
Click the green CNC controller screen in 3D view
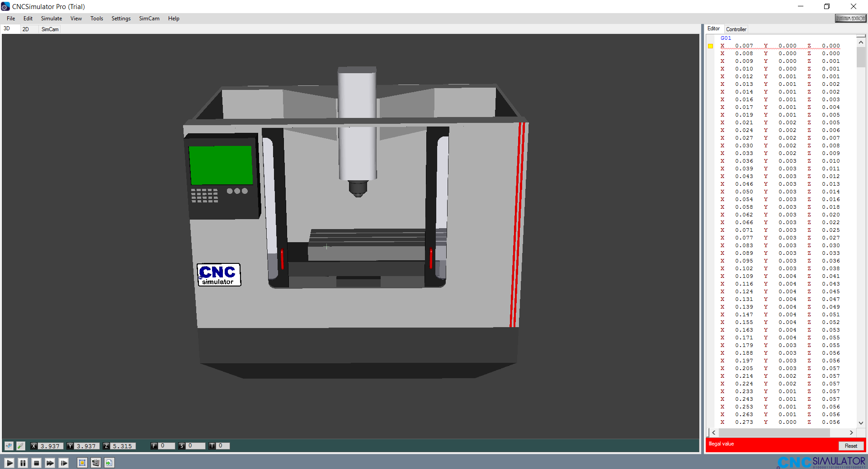[221, 165]
